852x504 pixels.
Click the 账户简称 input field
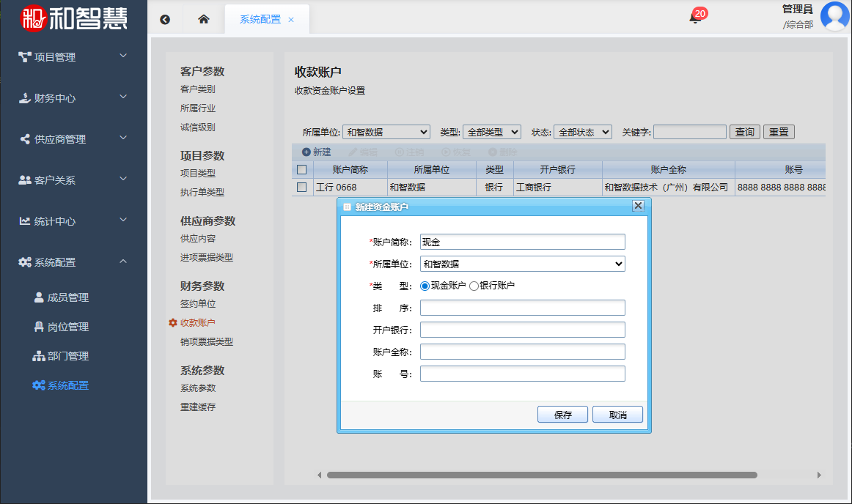click(523, 242)
